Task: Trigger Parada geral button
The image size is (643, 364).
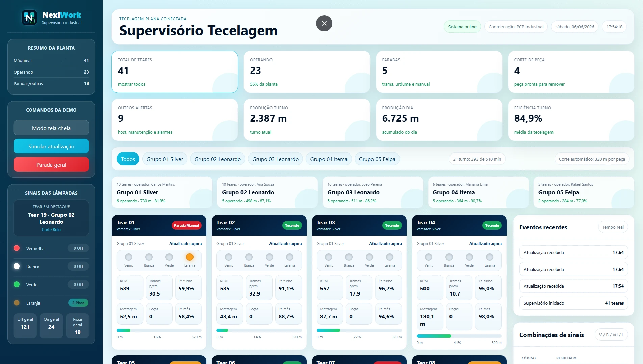Action: click(51, 165)
